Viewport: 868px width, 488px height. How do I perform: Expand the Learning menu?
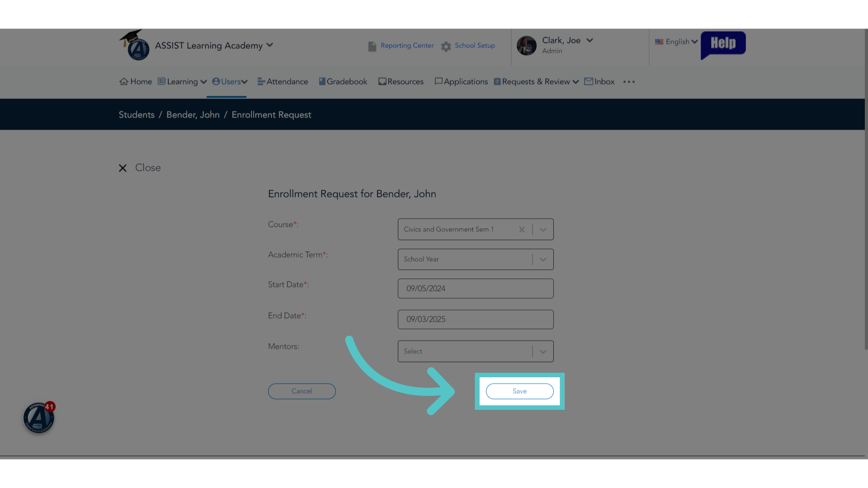coord(183,82)
